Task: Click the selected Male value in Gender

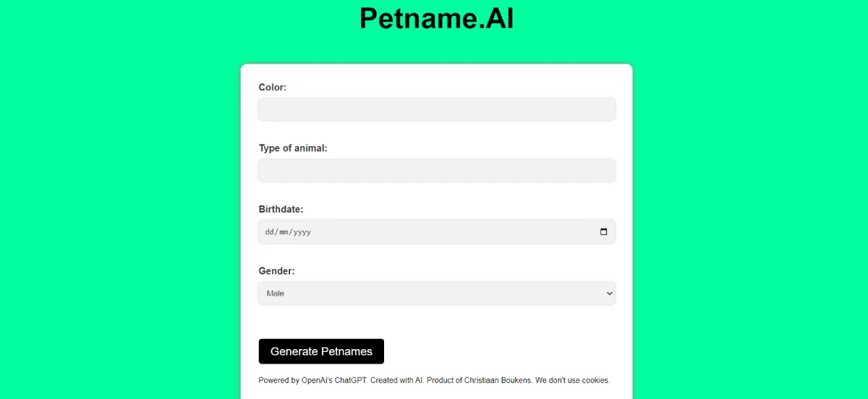Action: tap(276, 293)
